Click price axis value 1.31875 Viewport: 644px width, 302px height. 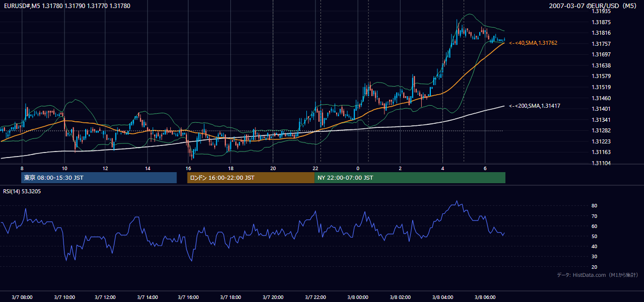[x=602, y=22]
